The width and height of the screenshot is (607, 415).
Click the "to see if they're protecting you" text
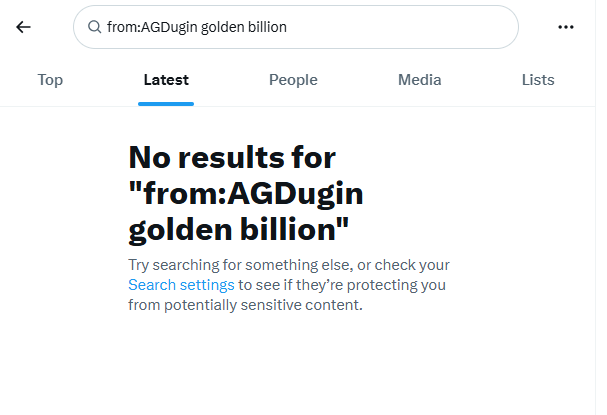(342, 285)
